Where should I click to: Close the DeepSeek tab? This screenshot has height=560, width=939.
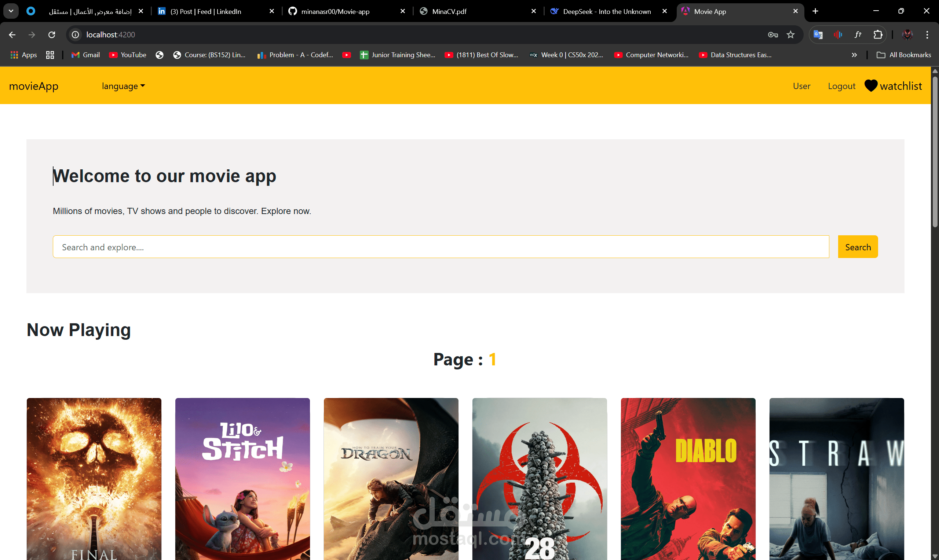tap(665, 11)
